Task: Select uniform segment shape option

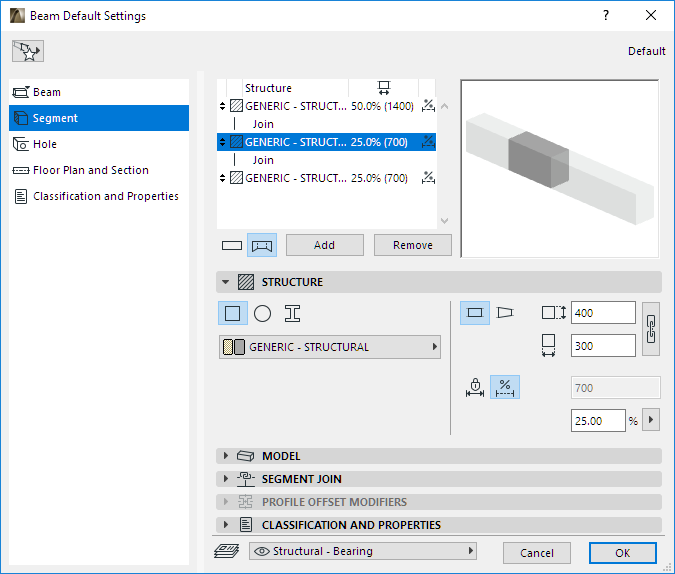Action: point(475,313)
